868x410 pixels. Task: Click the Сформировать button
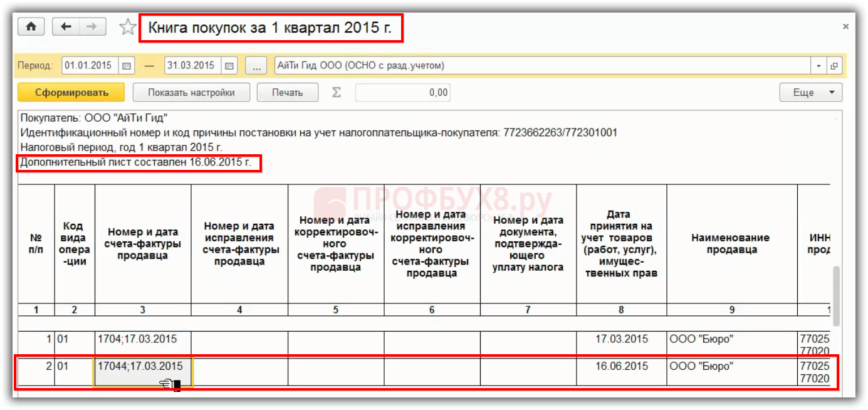(x=71, y=93)
